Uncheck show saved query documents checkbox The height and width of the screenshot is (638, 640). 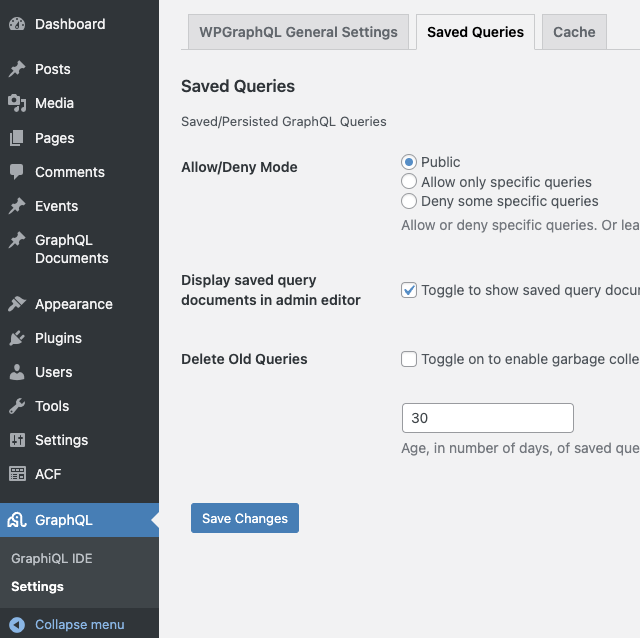coord(409,290)
